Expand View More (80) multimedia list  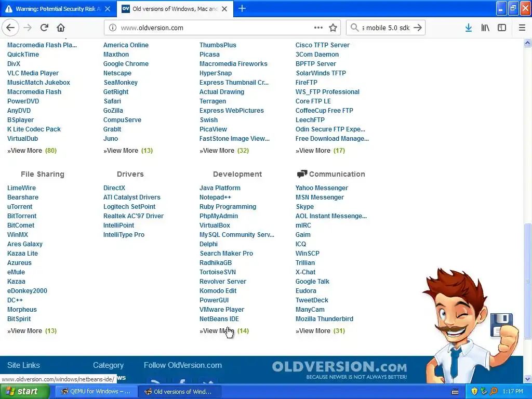coord(32,151)
